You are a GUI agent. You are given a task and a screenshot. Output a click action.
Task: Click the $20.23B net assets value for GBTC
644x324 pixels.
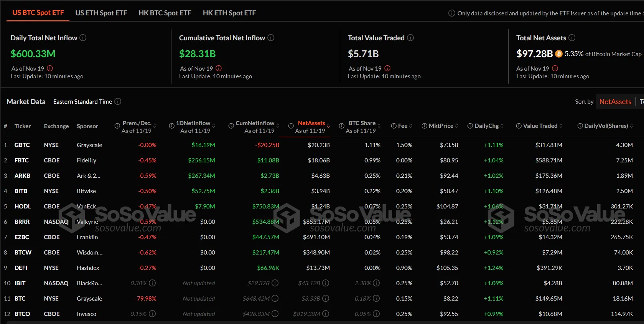319,145
